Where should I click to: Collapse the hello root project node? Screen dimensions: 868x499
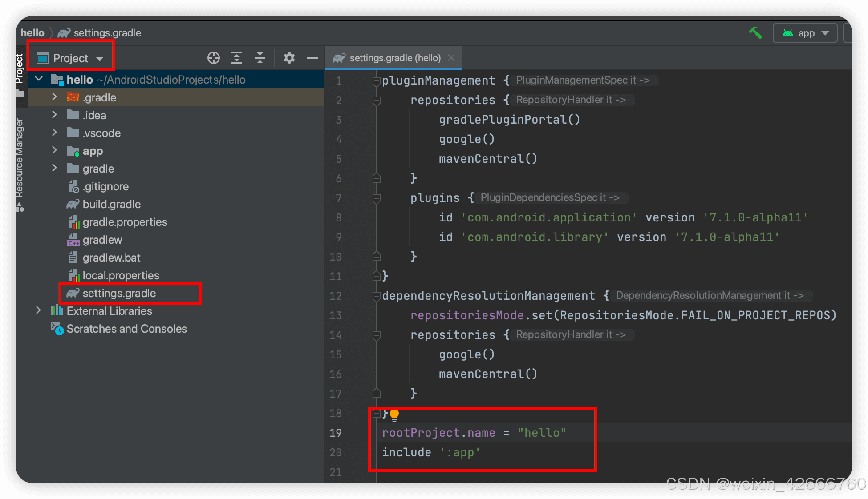click(39, 79)
